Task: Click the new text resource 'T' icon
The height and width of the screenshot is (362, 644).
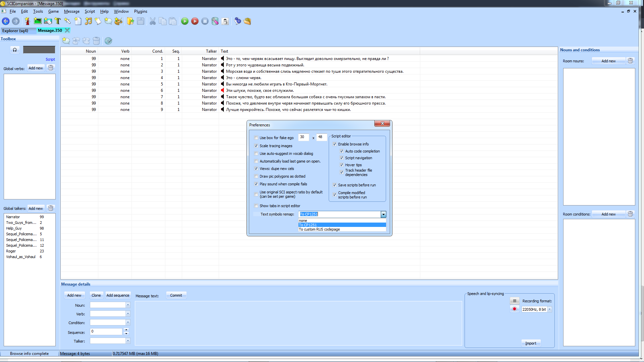Action: pos(58,21)
